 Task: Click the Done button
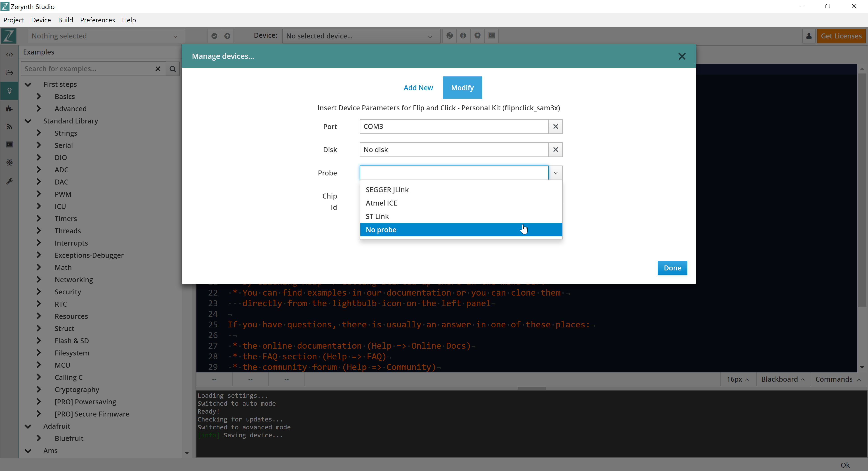[672, 268]
